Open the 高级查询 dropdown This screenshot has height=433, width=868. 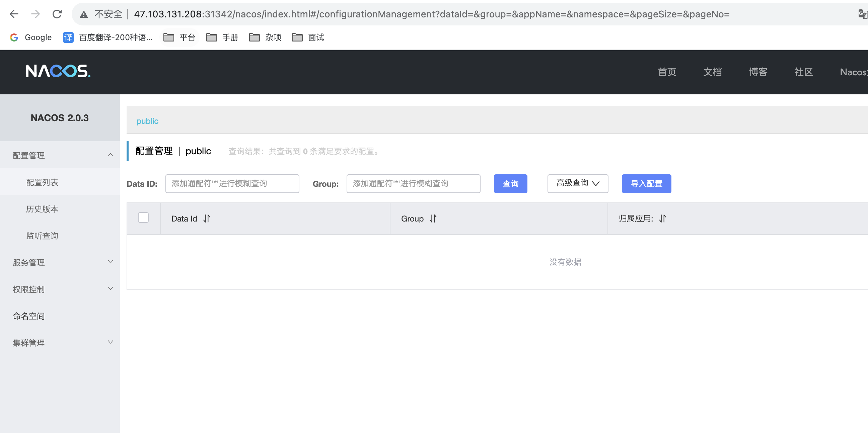click(x=578, y=183)
